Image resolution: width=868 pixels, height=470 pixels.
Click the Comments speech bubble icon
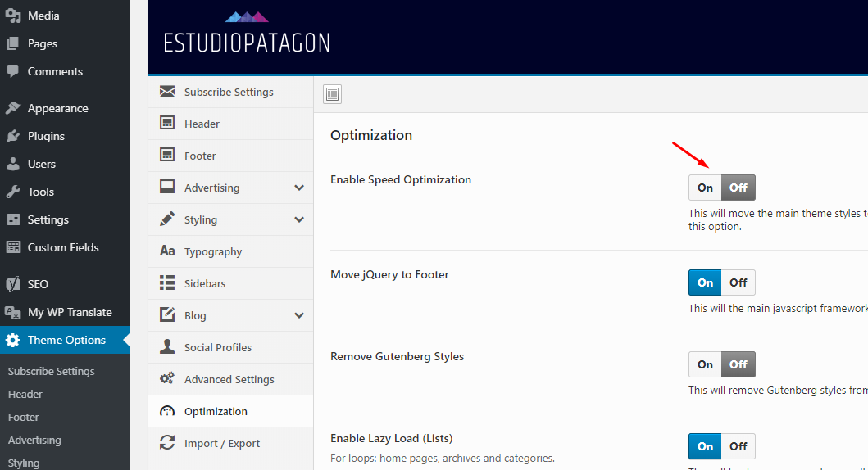point(13,71)
